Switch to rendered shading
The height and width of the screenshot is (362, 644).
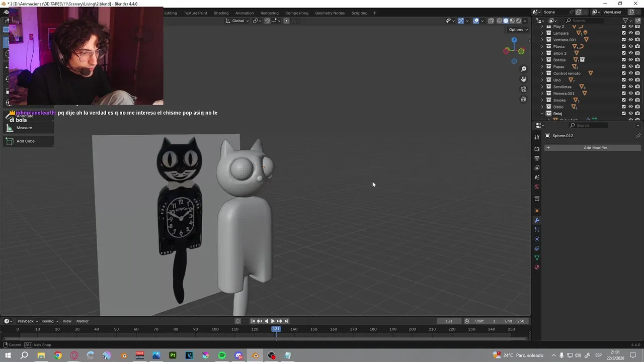pyautogui.click(x=519, y=21)
